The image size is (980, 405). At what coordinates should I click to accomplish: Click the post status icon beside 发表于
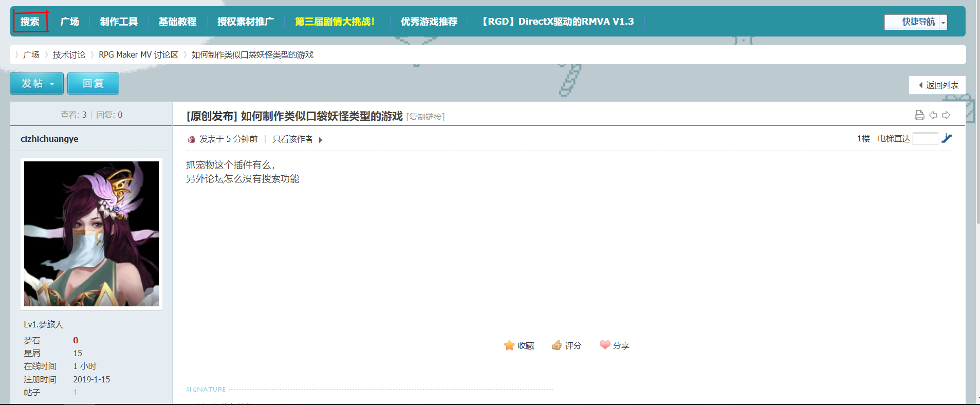[x=192, y=139]
